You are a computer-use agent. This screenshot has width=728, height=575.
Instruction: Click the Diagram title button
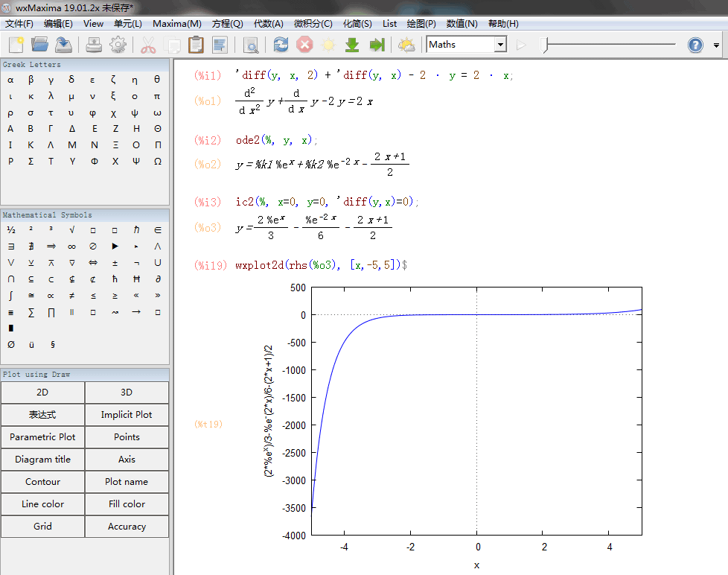click(42, 460)
